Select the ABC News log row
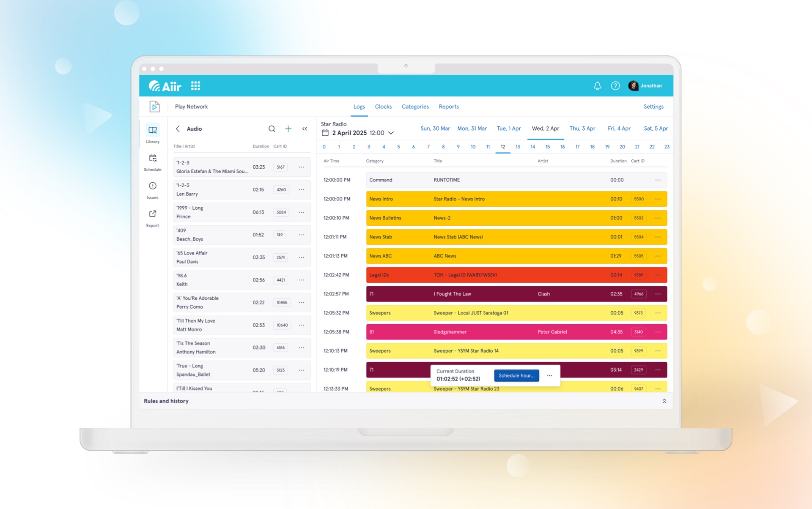 (516, 256)
